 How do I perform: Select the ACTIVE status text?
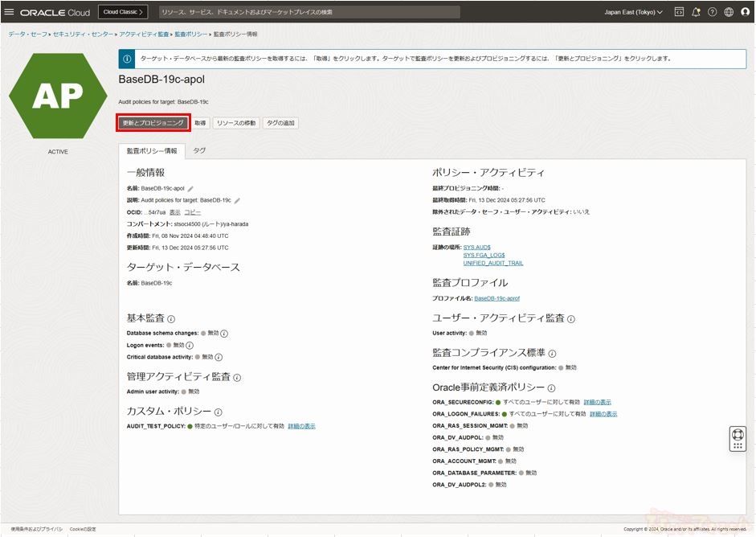click(58, 152)
